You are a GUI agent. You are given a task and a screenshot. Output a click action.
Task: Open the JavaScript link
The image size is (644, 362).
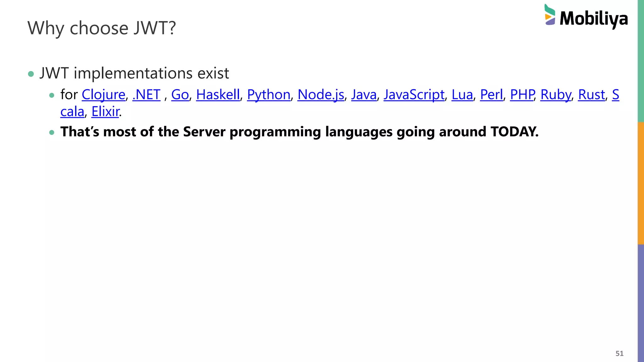coord(414,95)
